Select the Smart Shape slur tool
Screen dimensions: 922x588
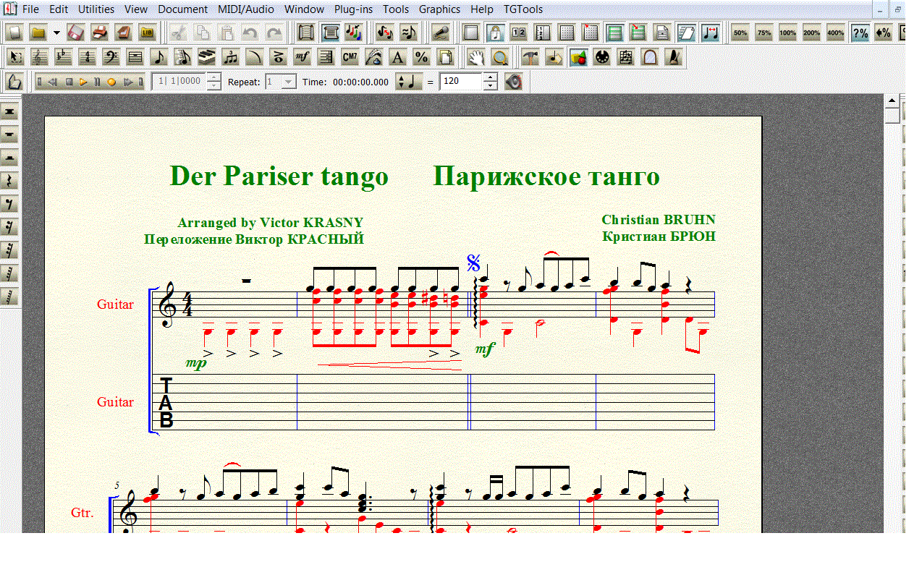point(255,57)
